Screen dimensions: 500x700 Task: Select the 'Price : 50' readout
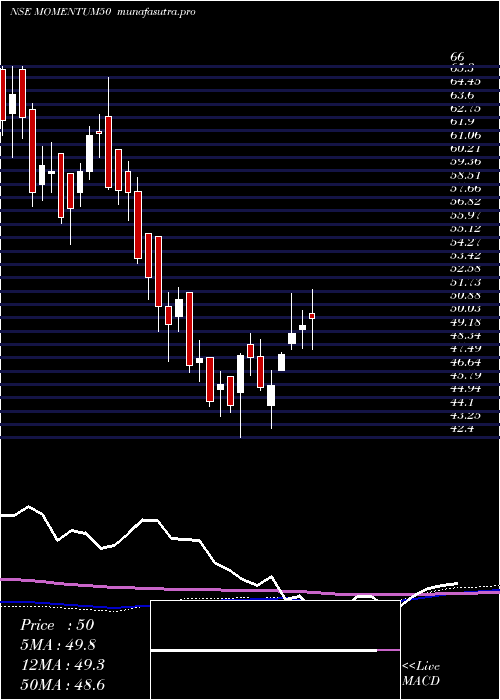(57, 625)
